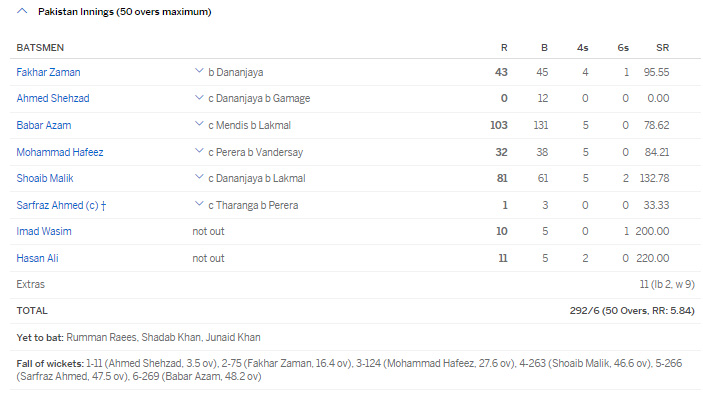
Task: Expand Babar Azam dismissal details chevron
Action: pos(199,124)
